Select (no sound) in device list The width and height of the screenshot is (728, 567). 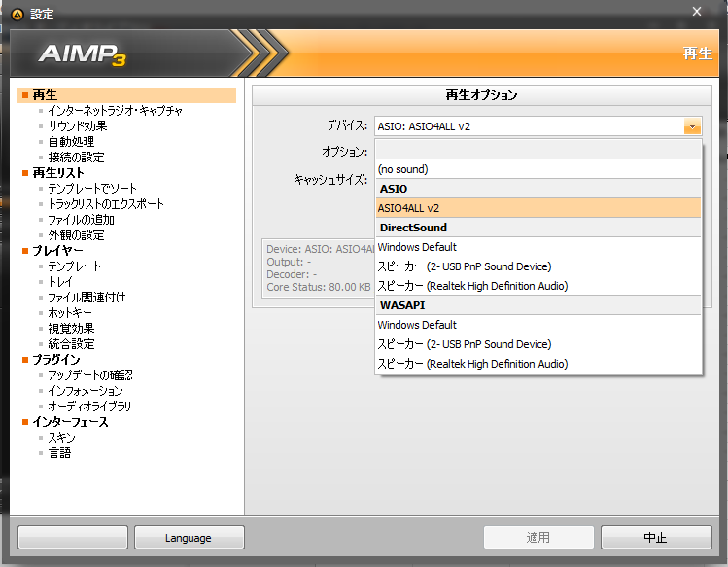(x=538, y=169)
